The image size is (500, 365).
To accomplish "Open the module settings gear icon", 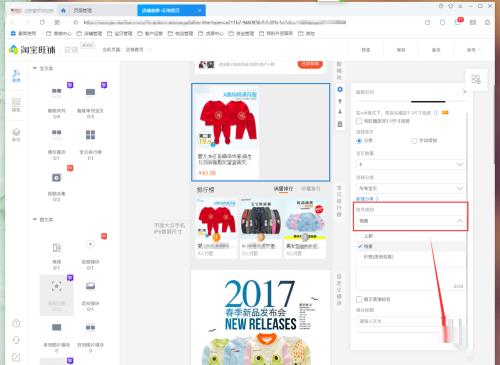I will click(340, 89).
